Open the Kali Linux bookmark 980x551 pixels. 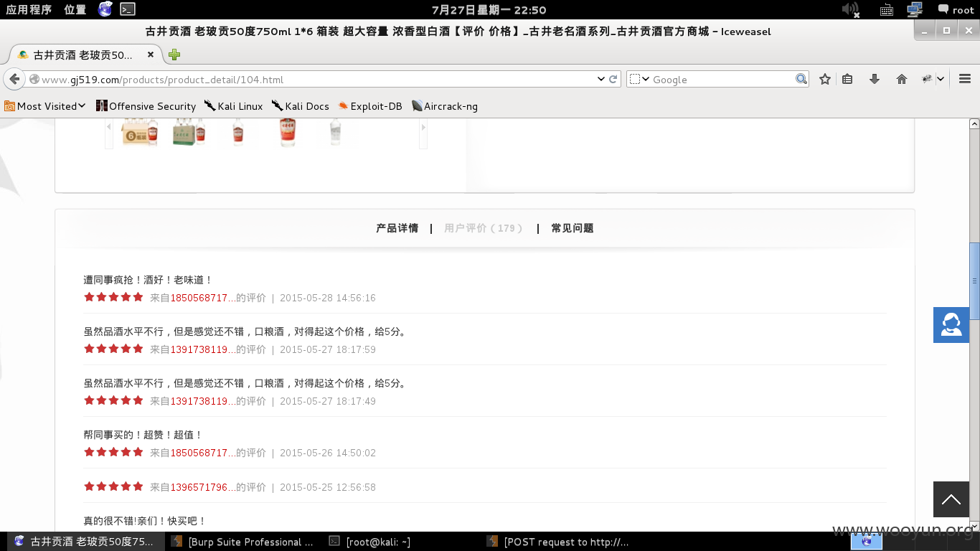tap(233, 106)
